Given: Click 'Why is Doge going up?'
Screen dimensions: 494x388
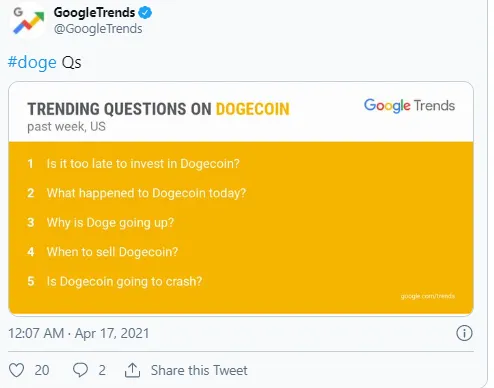Looking at the screenshot, I should (110, 222).
